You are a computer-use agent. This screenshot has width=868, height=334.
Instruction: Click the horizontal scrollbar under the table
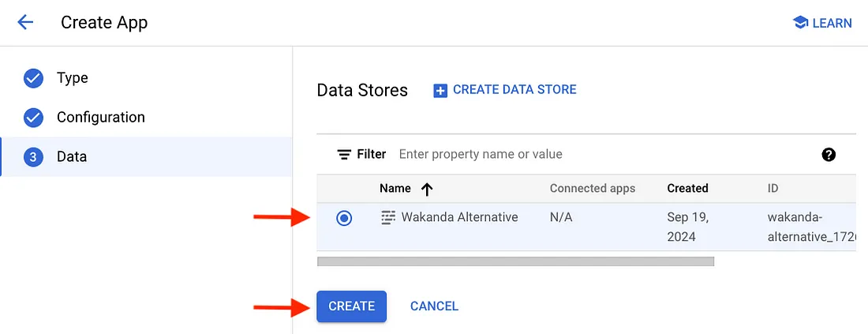[x=515, y=261]
